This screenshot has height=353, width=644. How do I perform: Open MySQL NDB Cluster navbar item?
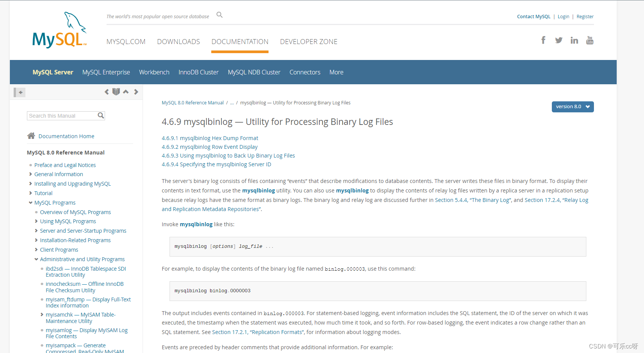click(254, 72)
